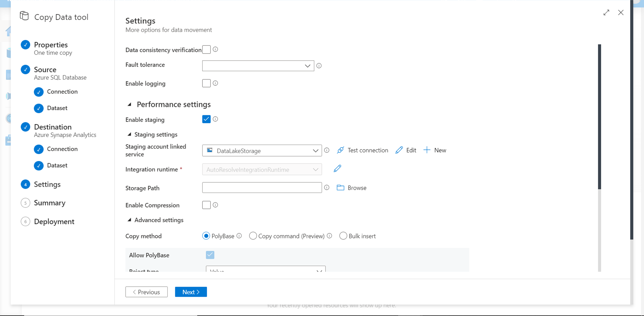Click the Next button
This screenshot has height=316, width=644.
tap(191, 292)
